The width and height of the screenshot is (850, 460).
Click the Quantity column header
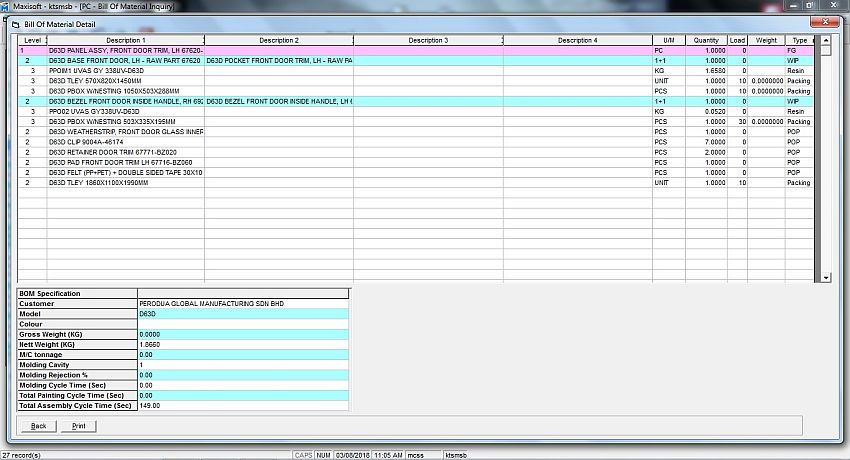[706, 40]
